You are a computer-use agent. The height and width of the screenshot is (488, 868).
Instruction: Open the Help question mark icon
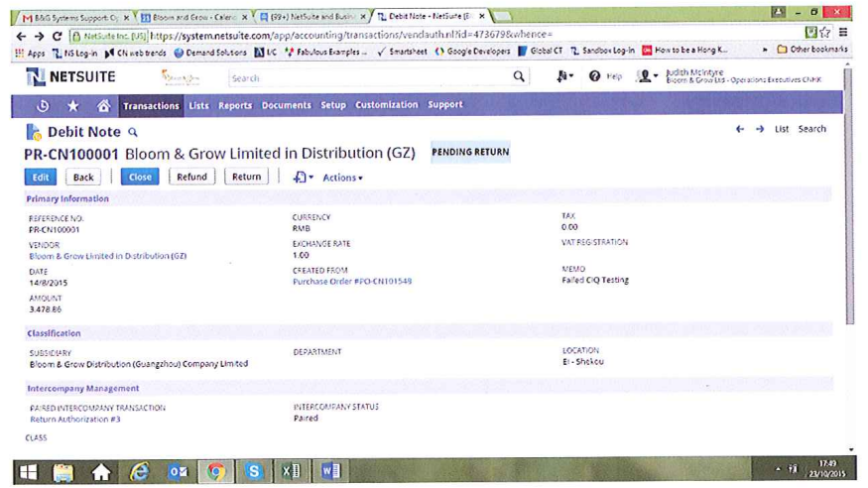pos(594,76)
